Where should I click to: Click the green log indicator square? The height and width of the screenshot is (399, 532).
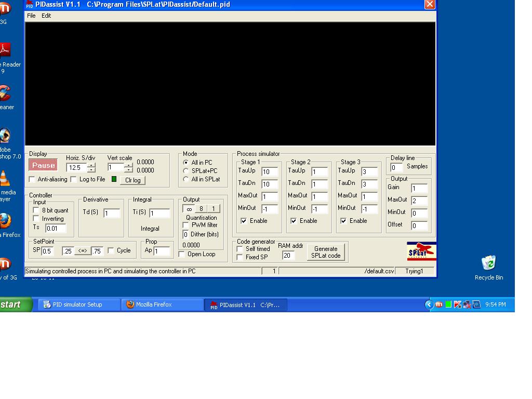pos(114,179)
